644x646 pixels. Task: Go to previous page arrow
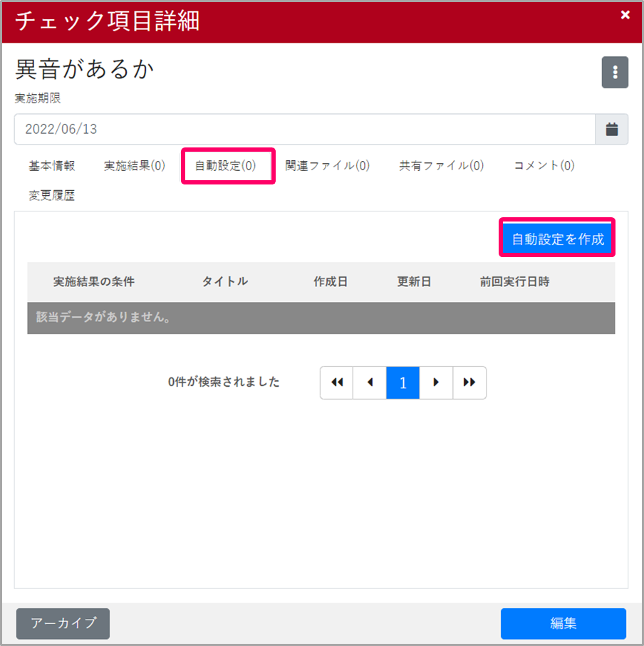point(370,382)
